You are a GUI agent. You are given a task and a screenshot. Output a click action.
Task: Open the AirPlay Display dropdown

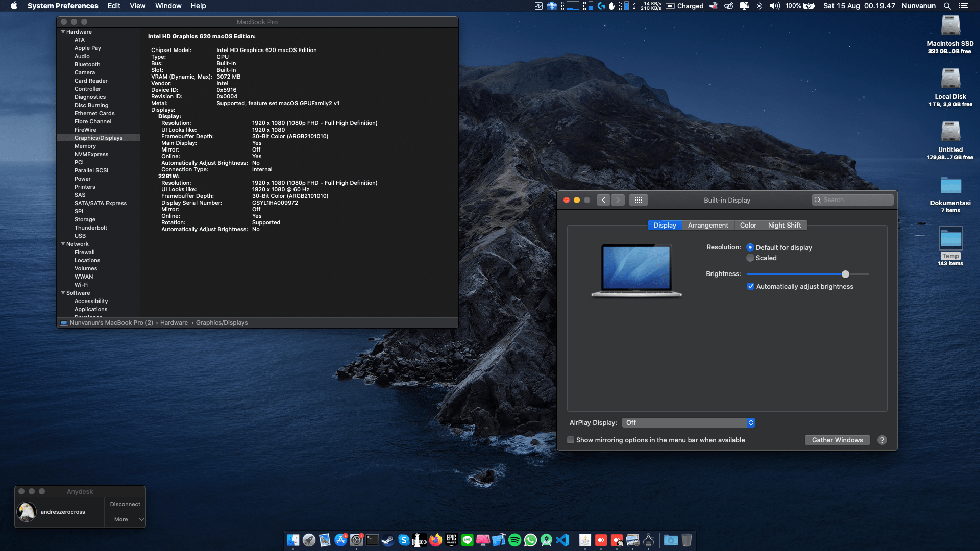[x=688, y=422]
